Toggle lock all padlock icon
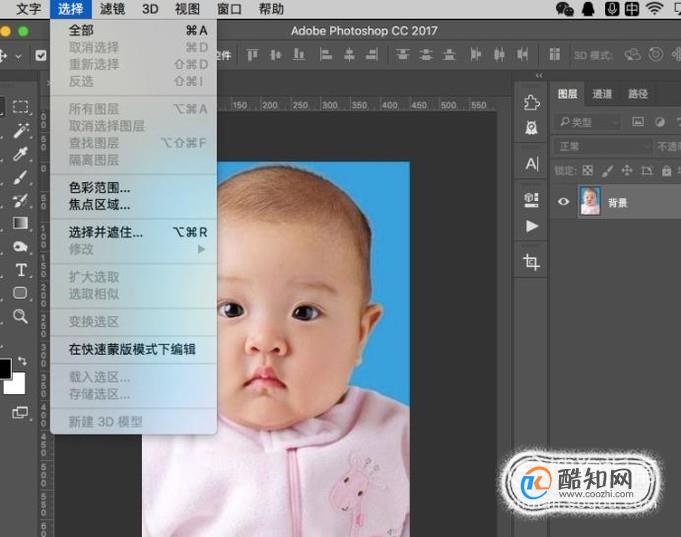 point(666,171)
